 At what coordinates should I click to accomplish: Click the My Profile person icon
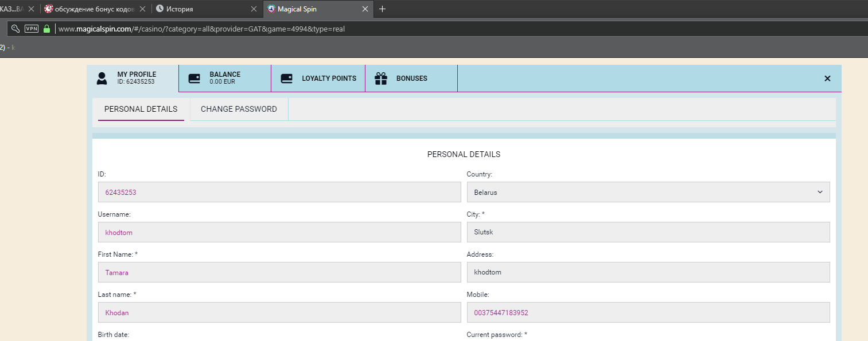[x=102, y=79]
